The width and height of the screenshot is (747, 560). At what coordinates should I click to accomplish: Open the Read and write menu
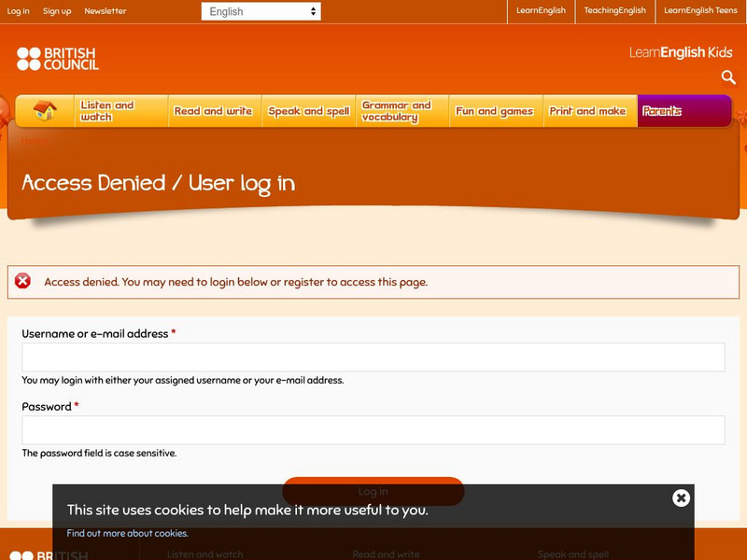215,111
